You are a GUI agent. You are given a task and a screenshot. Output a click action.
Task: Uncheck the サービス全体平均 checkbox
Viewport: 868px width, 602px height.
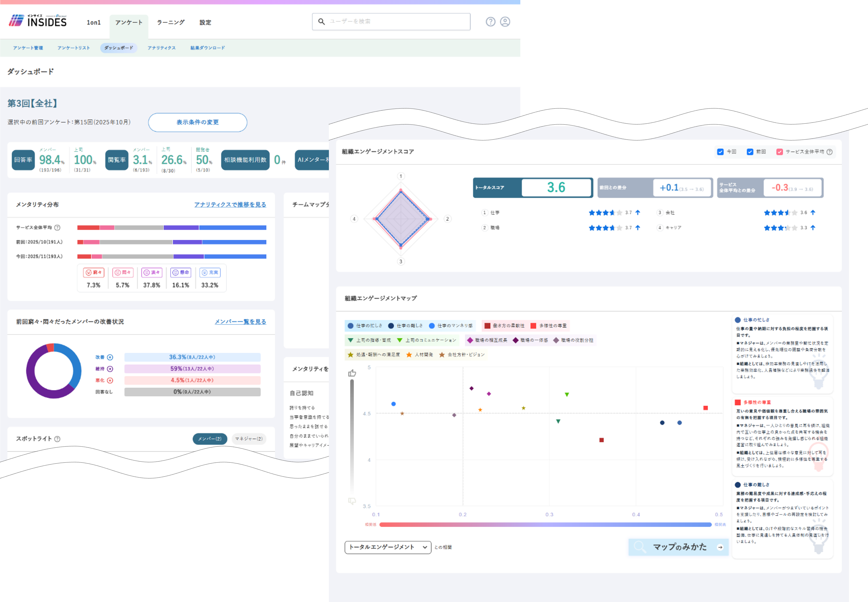pyautogui.click(x=779, y=152)
